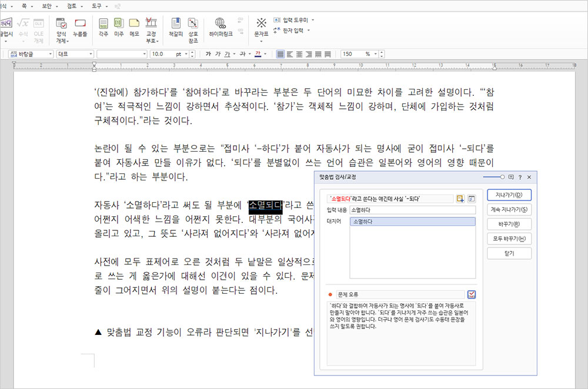Insert a bookmark with 책갈피 icon

tap(175, 27)
